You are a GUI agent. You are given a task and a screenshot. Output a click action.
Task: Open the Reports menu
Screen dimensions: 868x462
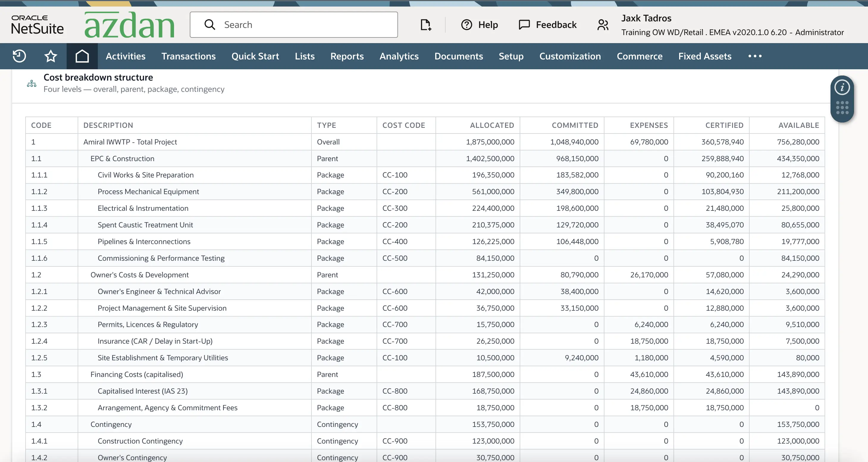click(347, 56)
